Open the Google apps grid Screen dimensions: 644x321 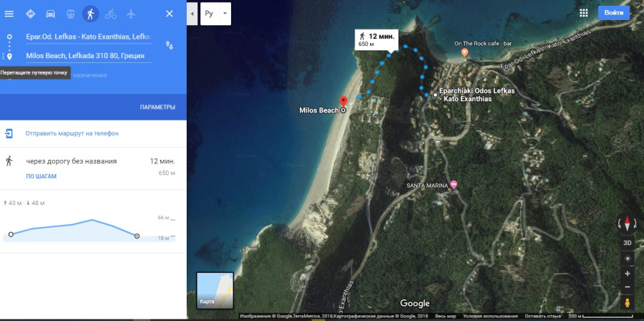tap(584, 13)
